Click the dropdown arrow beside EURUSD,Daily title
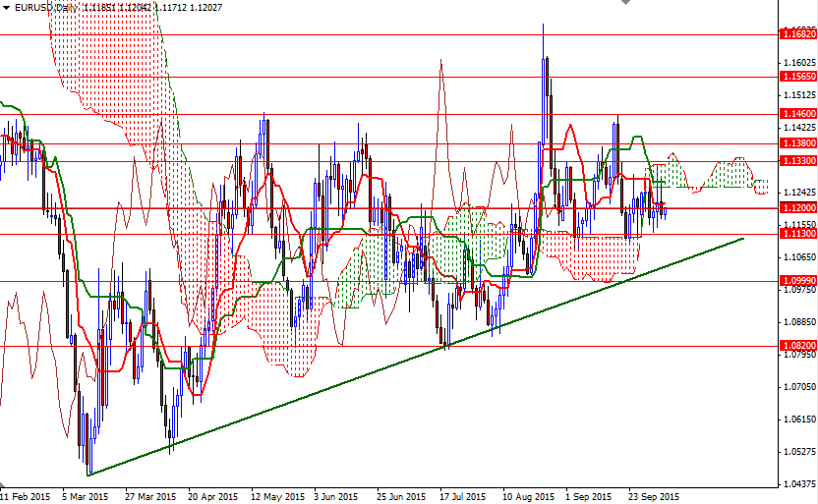This screenshot has width=818, height=504. (6, 7)
